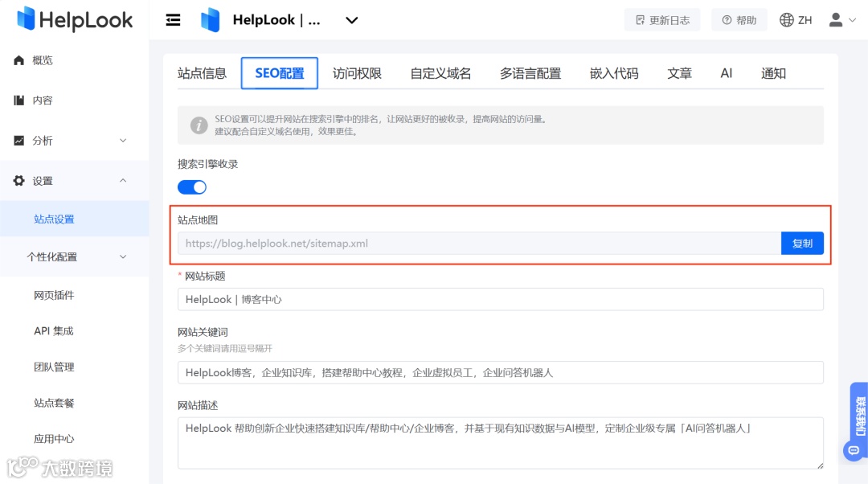
Task: Open the site selector dropdown next to HelpLook
Action: (351, 19)
